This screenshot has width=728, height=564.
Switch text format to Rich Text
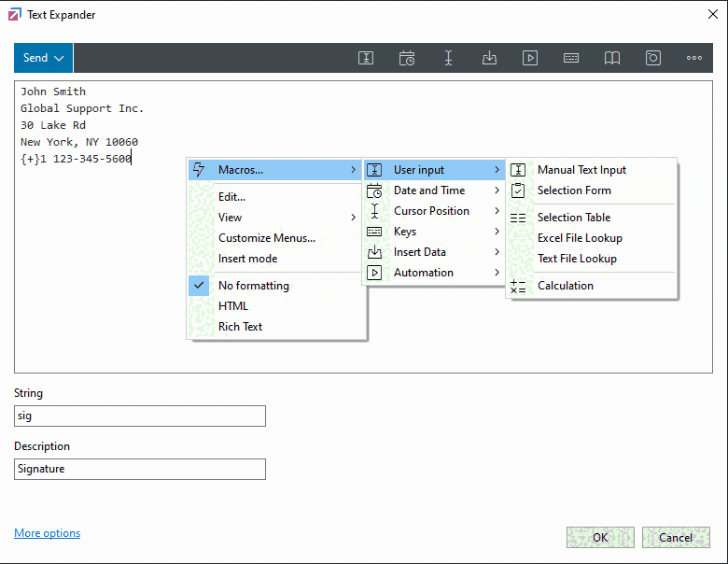click(x=240, y=327)
